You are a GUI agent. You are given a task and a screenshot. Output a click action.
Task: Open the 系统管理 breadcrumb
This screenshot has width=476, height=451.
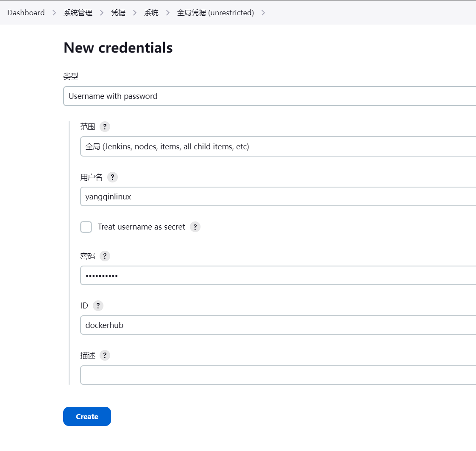[x=78, y=13]
